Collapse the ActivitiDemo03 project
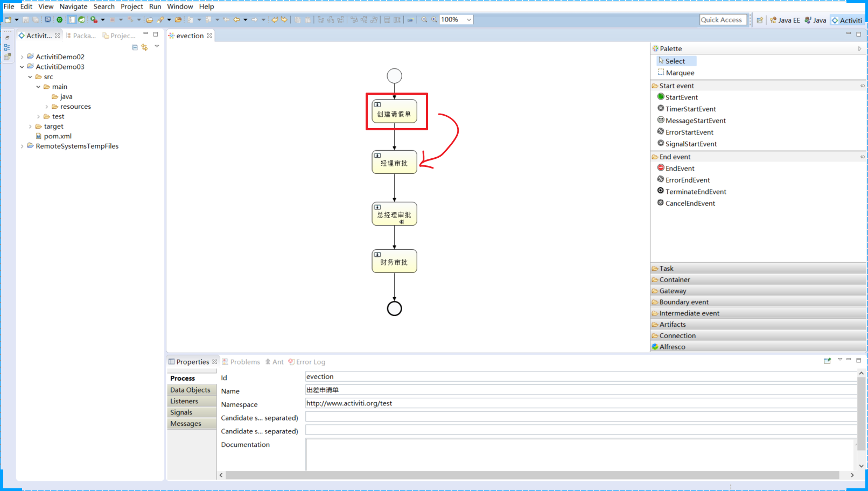The width and height of the screenshot is (868, 491). pyautogui.click(x=22, y=67)
